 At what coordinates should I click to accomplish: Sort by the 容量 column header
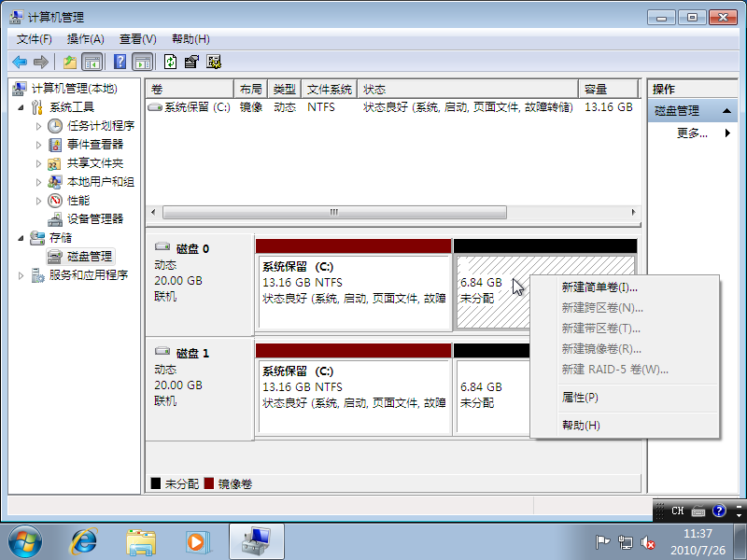(x=609, y=89)
